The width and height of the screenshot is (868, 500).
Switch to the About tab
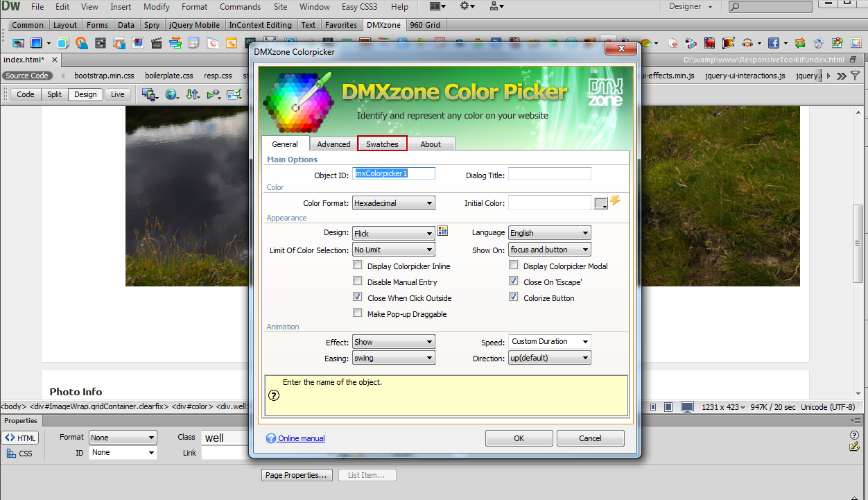[x=431, y=144]
